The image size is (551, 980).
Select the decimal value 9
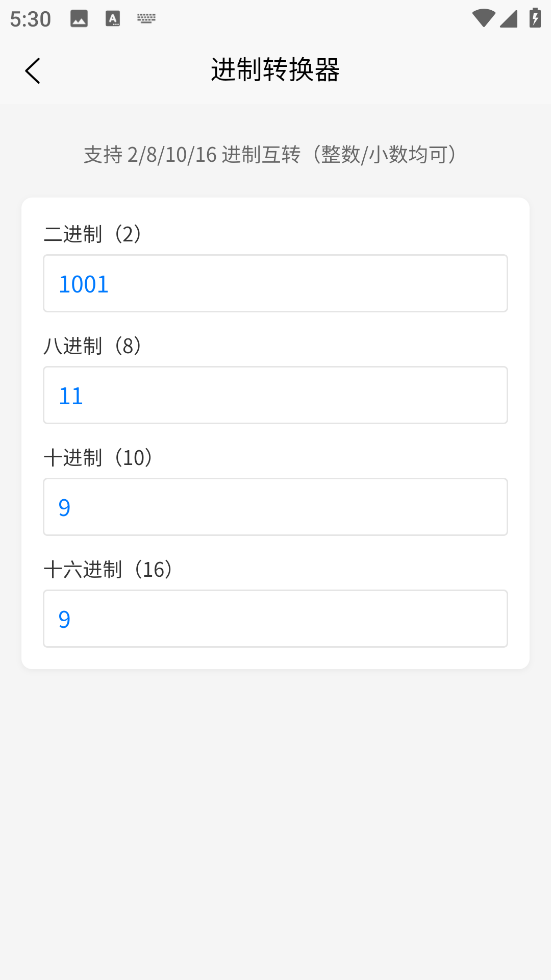coord(64,507)
